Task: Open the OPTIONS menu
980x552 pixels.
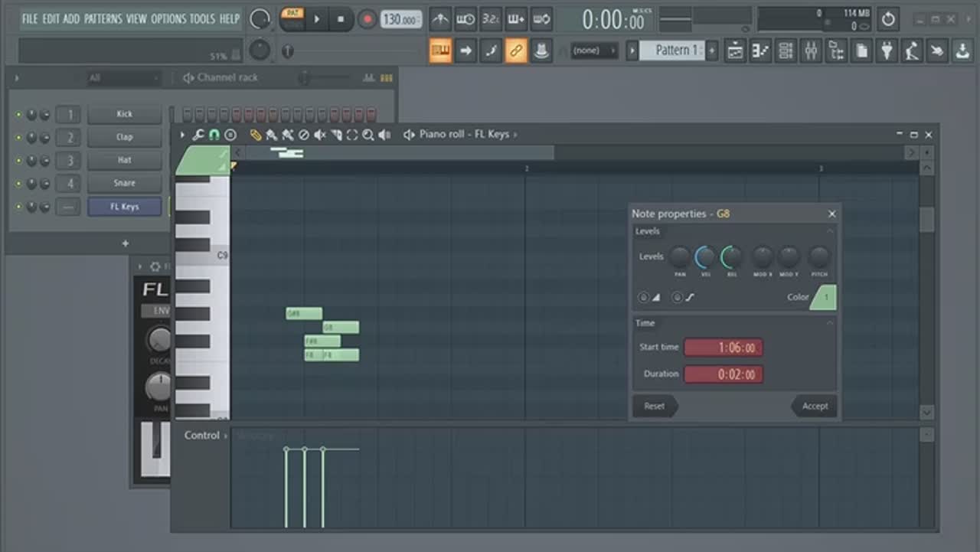Action: [168, 18]
